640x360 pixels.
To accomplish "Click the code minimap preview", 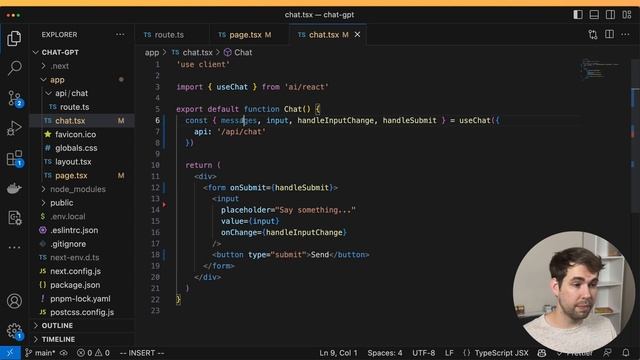I will tap(600, 69).
